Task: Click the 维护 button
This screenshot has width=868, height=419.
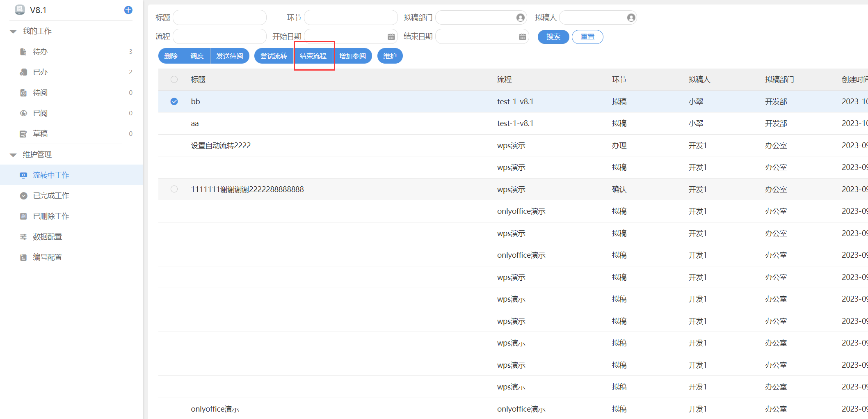Action: [390, 56]
